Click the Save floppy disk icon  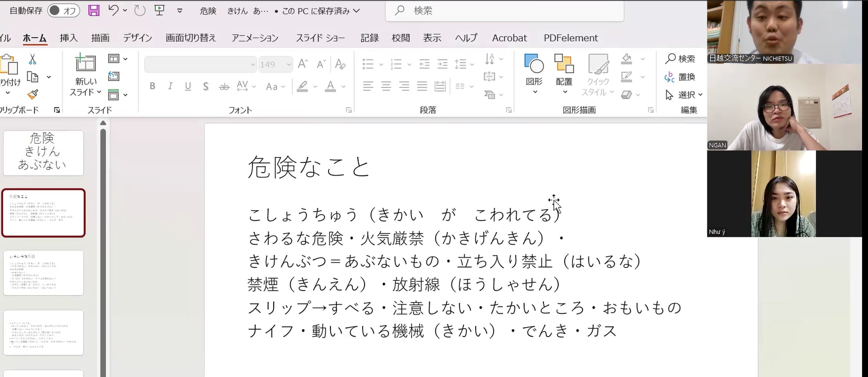click(94, 10)
